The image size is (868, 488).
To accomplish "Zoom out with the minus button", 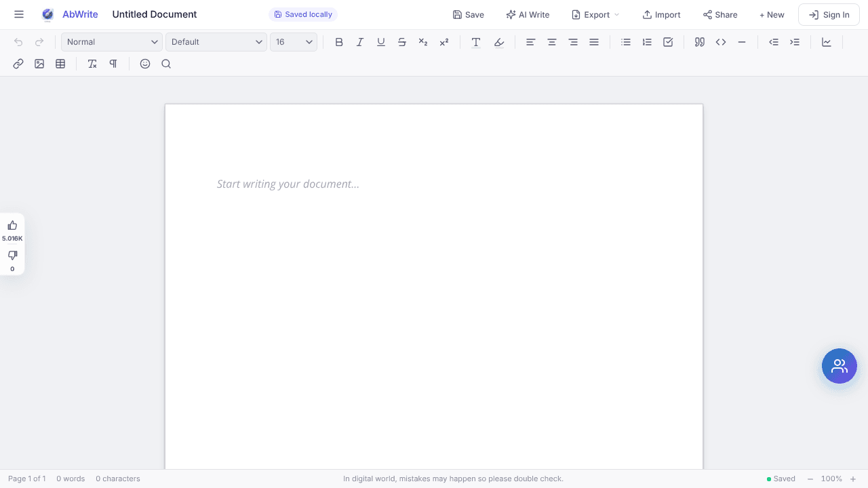I will (810, 479).
